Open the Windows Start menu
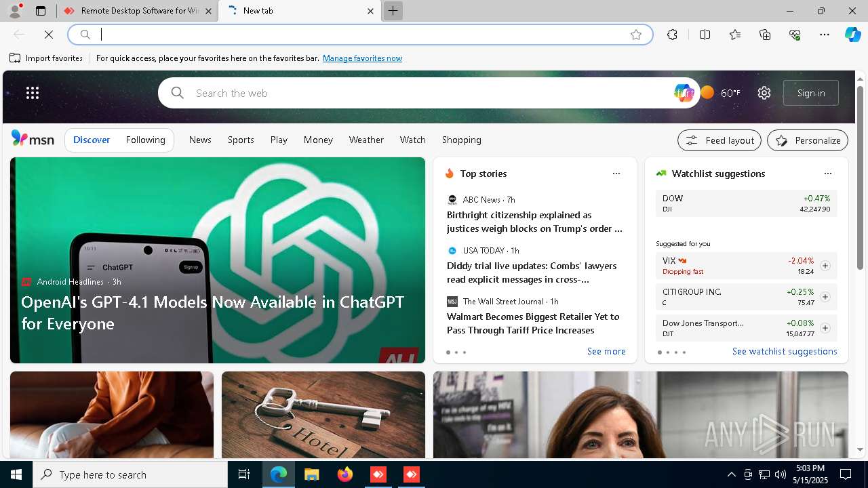Viewport: 868px width, 488px height. [16, 474]
